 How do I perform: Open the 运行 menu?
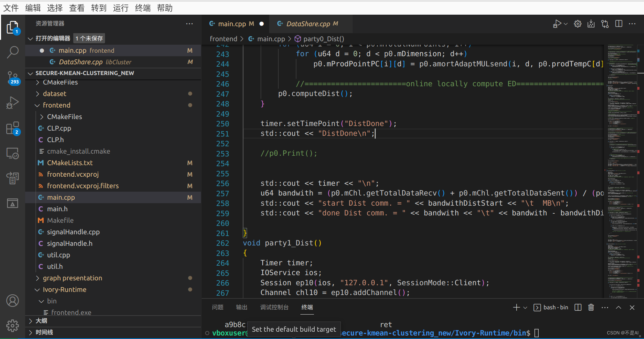[x=121, y=8]
